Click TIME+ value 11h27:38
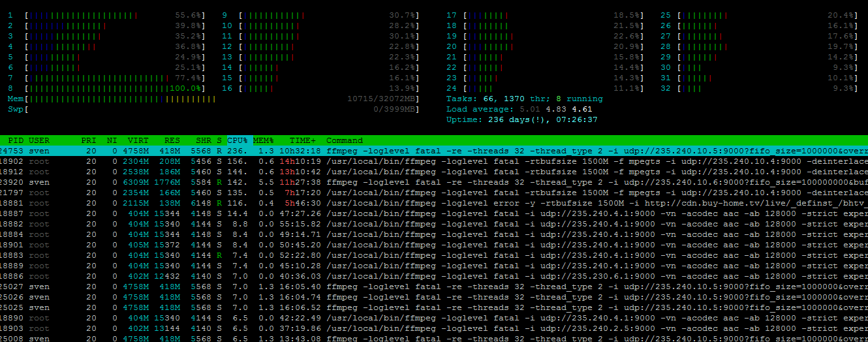The height and width of the screenshot is (342, 868). point(300,182)
